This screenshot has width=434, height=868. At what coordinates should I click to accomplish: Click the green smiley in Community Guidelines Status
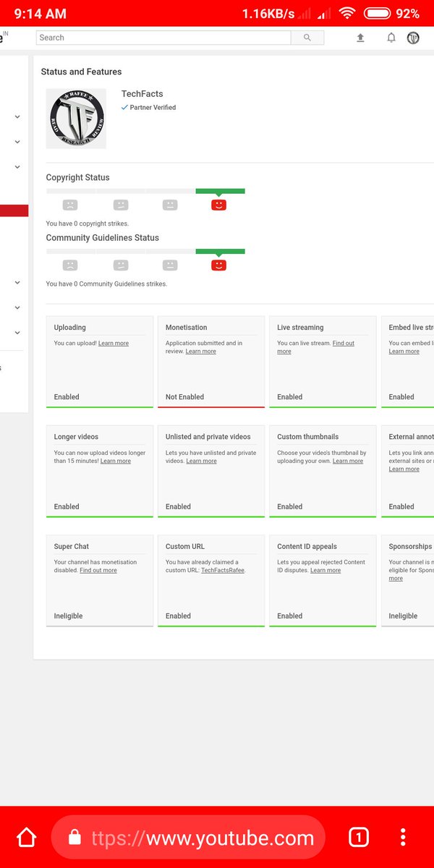coord(219,265)
